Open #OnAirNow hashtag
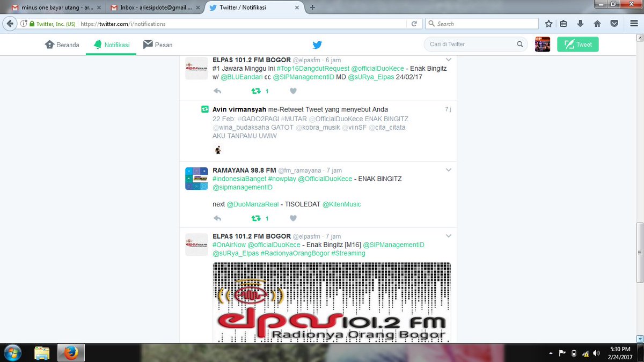This screenshot has height=362, width=644. point(229,245)
